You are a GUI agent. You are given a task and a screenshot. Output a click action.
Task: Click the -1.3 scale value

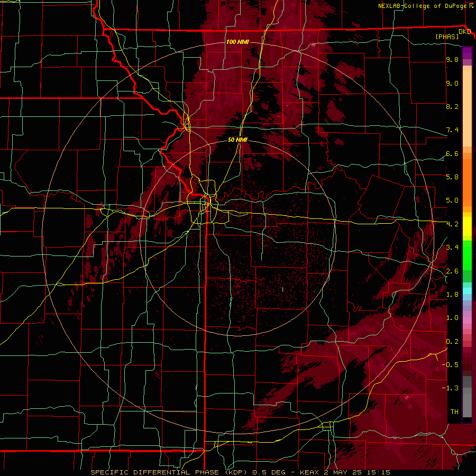[x=450, y=388]
